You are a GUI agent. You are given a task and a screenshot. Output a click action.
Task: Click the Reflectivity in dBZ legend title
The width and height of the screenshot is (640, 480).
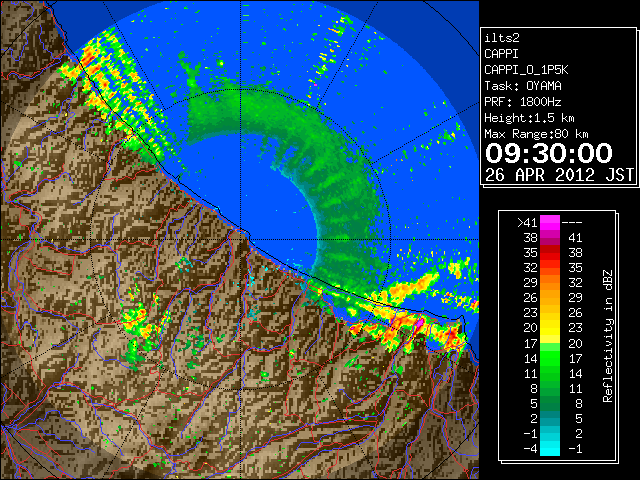pyautogui.click(x=608, y=336)
